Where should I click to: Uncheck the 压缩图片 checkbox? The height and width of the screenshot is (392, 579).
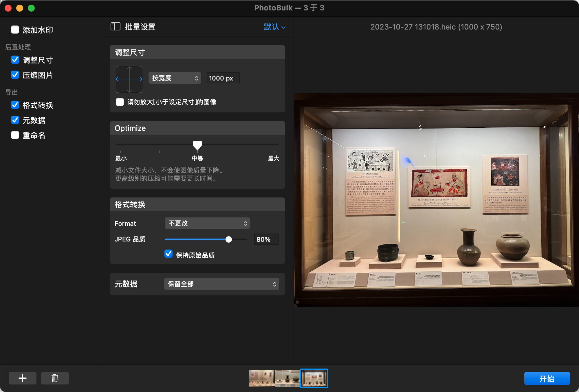(15, 75)
